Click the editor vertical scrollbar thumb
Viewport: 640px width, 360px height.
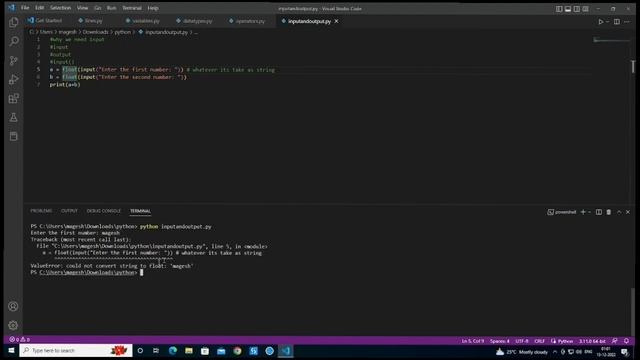[x=633, y=67]
